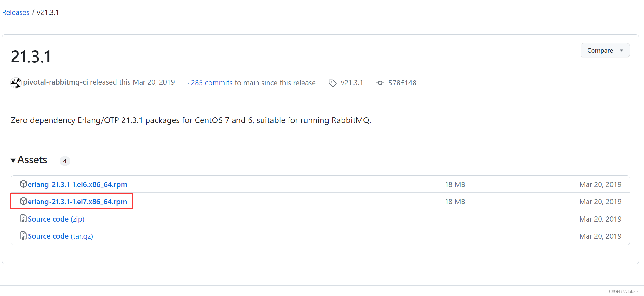Click package icon for el6 rpm file

(23, 184)
